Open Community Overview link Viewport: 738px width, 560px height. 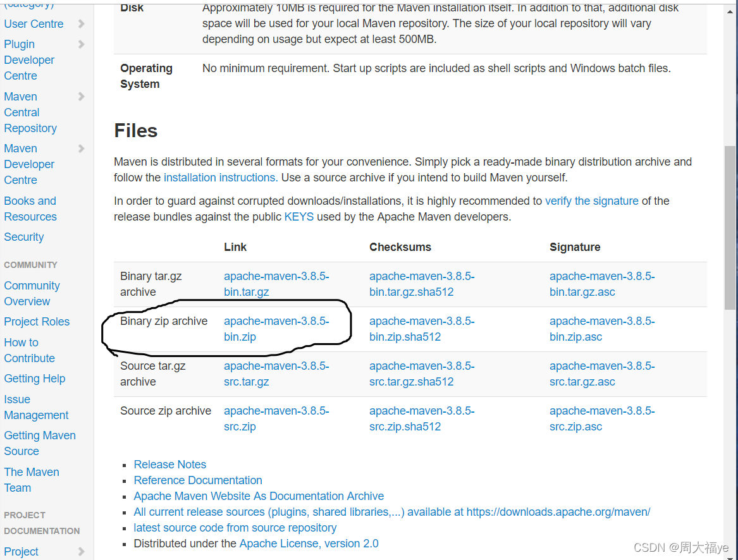(32, 294)
